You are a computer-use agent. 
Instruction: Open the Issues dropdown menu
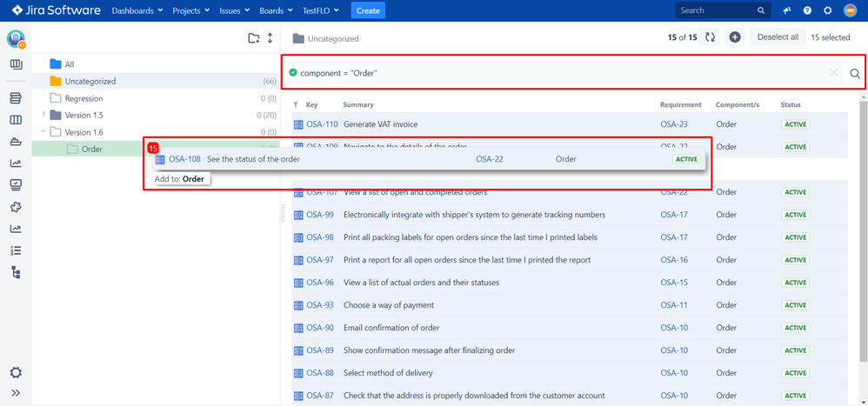(x=235, y=10)
